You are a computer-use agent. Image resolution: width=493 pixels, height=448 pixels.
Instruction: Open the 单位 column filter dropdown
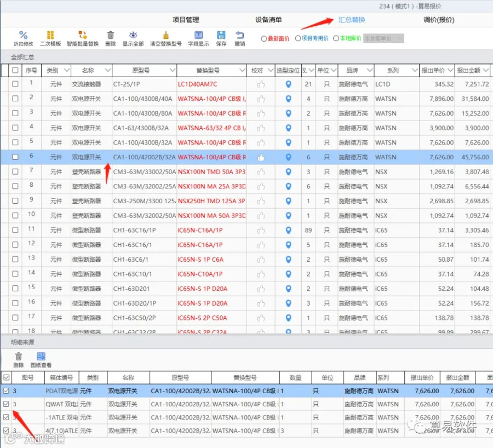click(334, 70)
